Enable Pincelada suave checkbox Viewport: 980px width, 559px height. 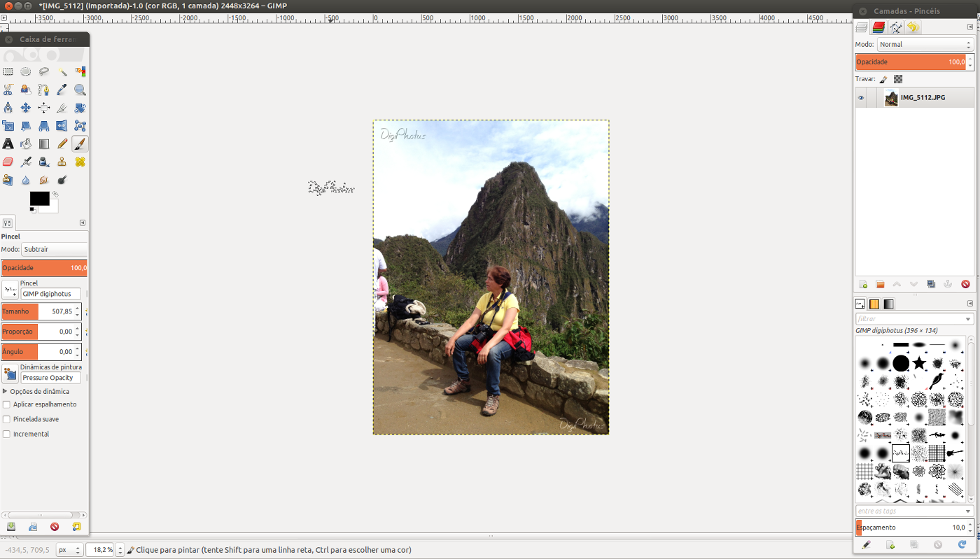pyautogui.click(x=7, y=419)
